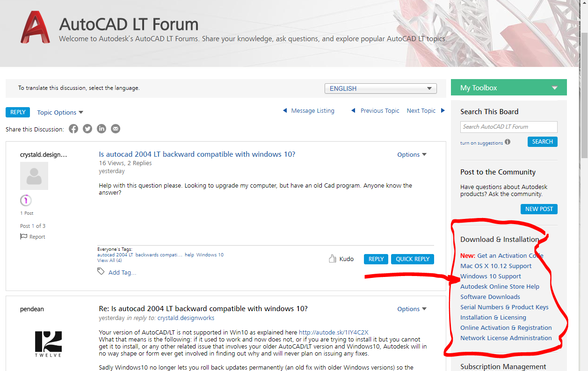Open Options menu on pendean's reply
This screenshot has width=588, height=371.
click(x=412, y=309)
